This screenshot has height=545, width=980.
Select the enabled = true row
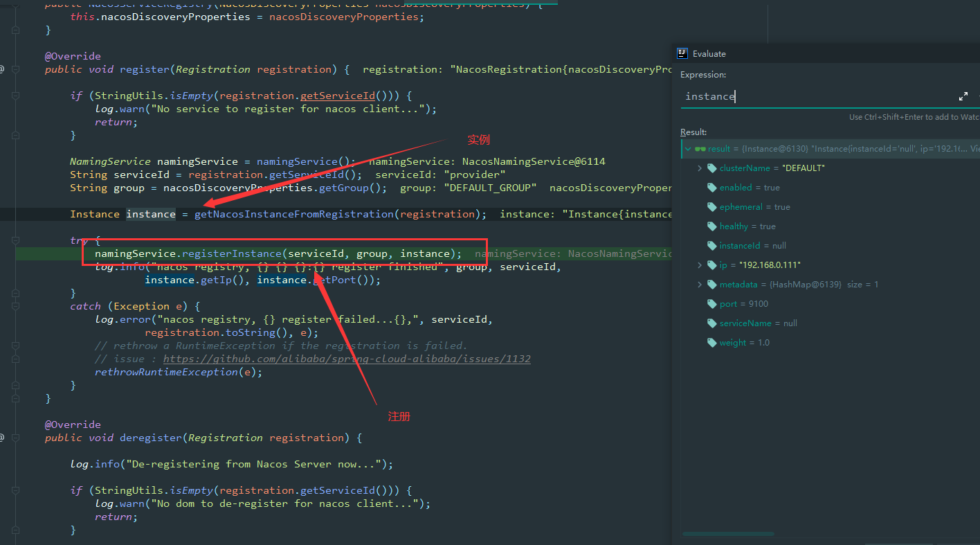tap(750, 188)
